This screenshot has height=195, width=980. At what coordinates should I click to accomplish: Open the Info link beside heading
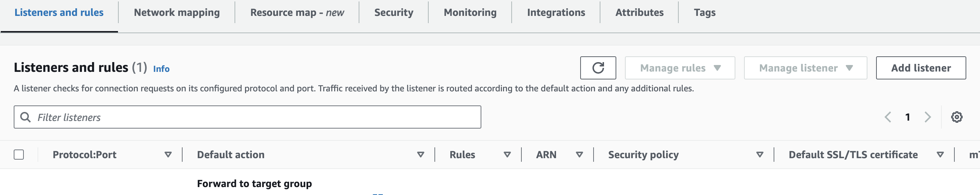click(161, 69)
